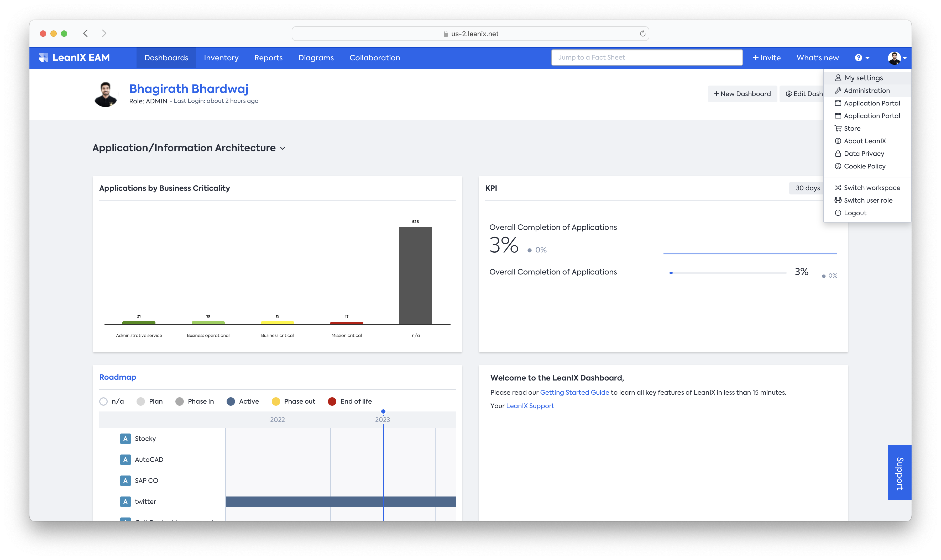
Task: Click the Store shopping cart icon
Action: [x=838, y=128]
